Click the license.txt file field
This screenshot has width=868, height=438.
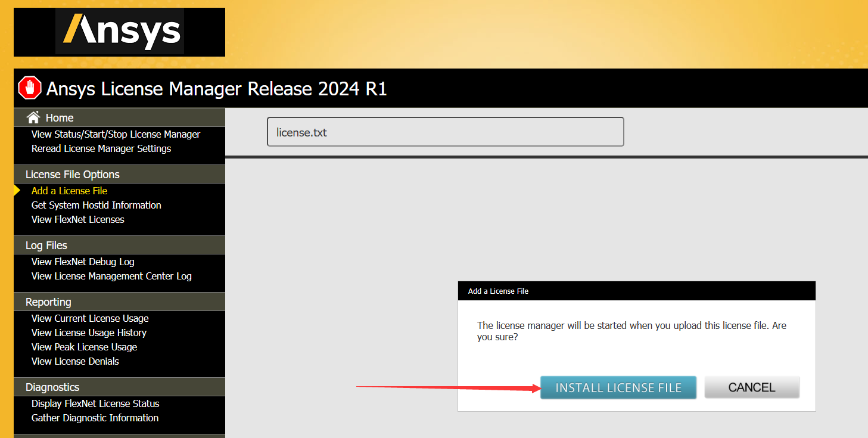tap(445, 132)
